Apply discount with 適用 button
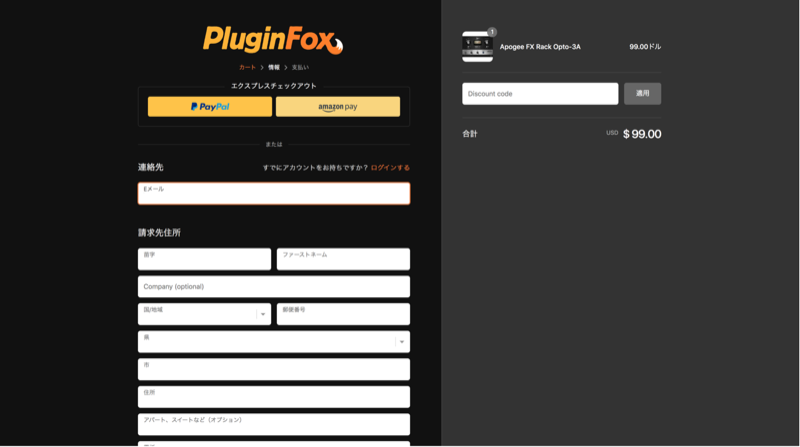 (x=642, y=94)
